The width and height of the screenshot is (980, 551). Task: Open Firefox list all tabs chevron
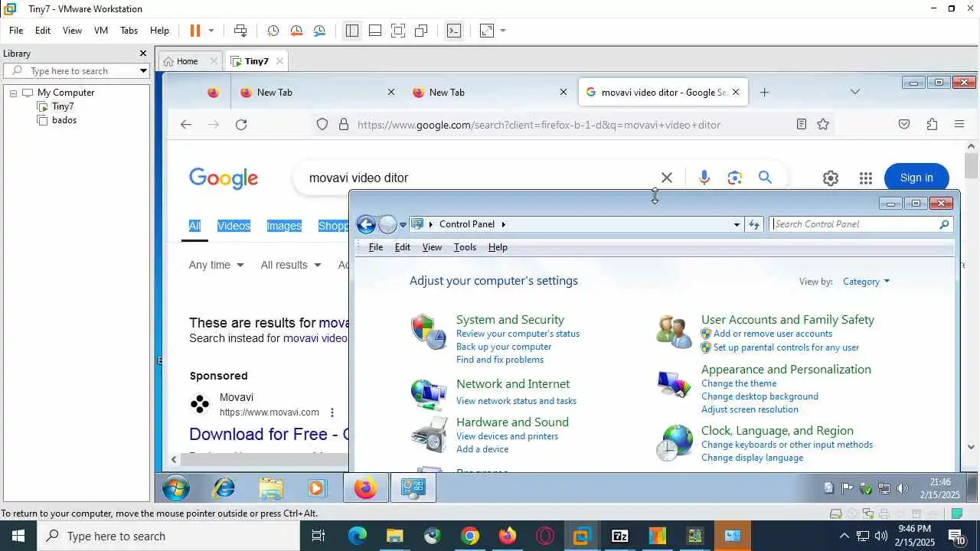(854, 92)
